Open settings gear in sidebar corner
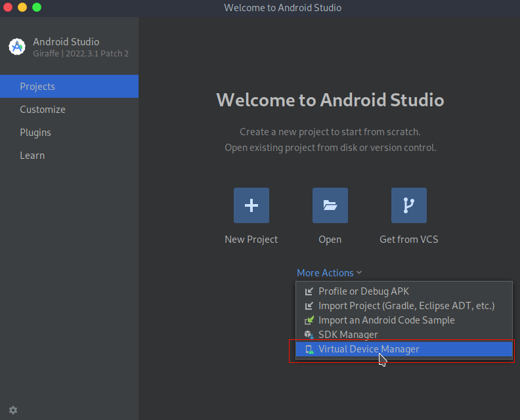This screenshot has width=520, height=420. point(13,410)
